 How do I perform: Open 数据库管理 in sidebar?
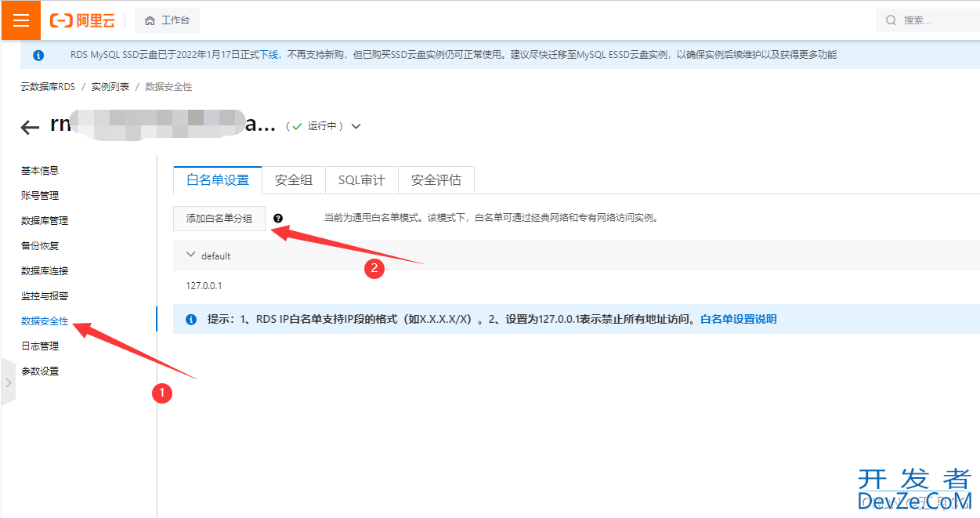[x=45, y=221]
